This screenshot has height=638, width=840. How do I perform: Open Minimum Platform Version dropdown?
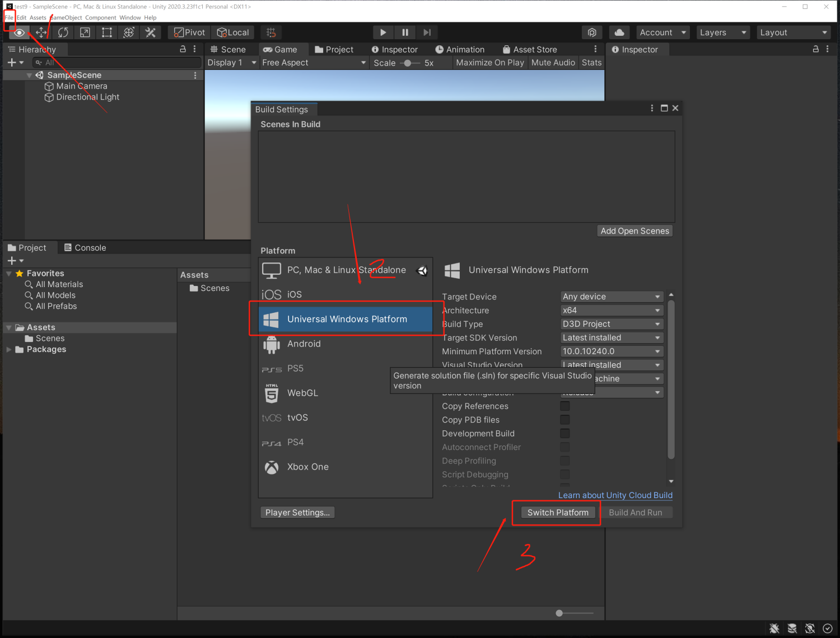tap(612, 351)
